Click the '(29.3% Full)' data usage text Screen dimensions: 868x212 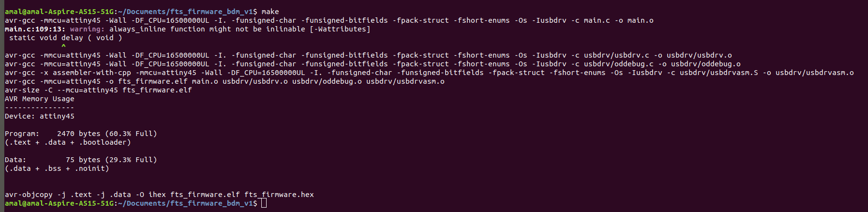[x=131, y=160]
